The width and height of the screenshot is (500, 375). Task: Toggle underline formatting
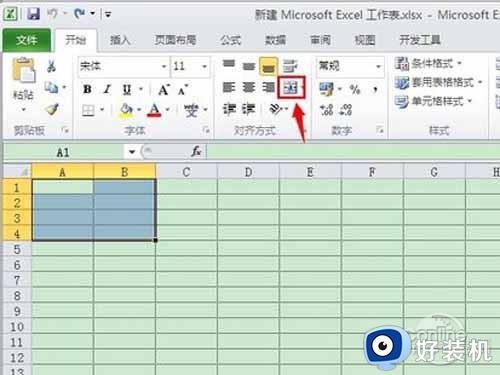(127, 89)
